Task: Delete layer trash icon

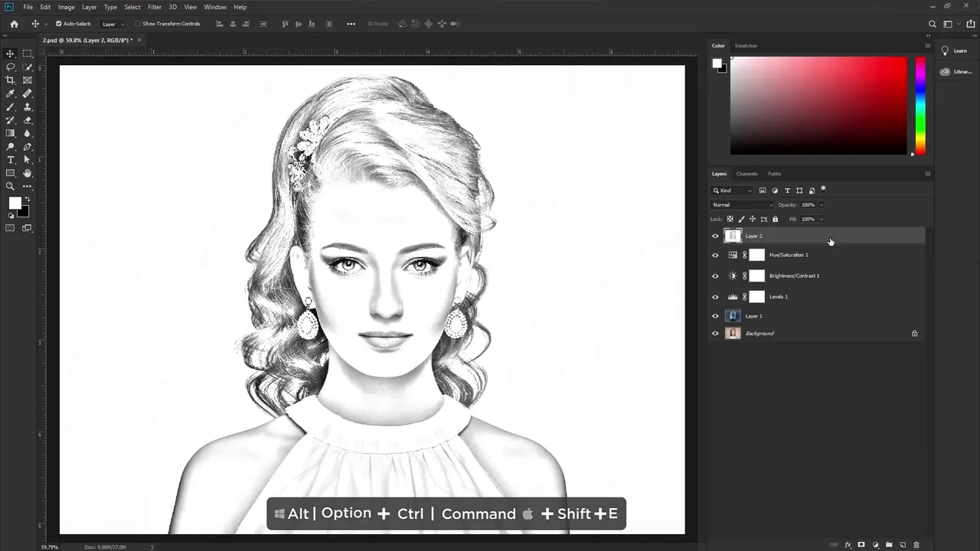Action: pos(916,545)
